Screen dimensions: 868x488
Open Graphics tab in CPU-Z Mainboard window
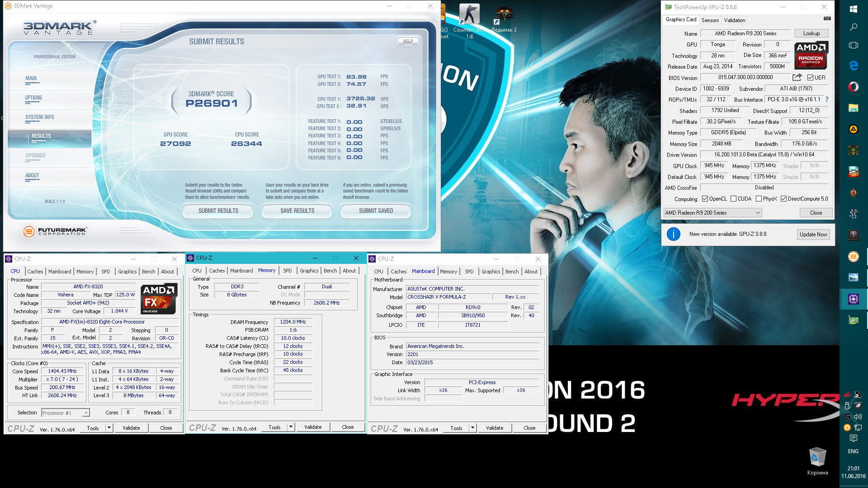coord(491,272)
